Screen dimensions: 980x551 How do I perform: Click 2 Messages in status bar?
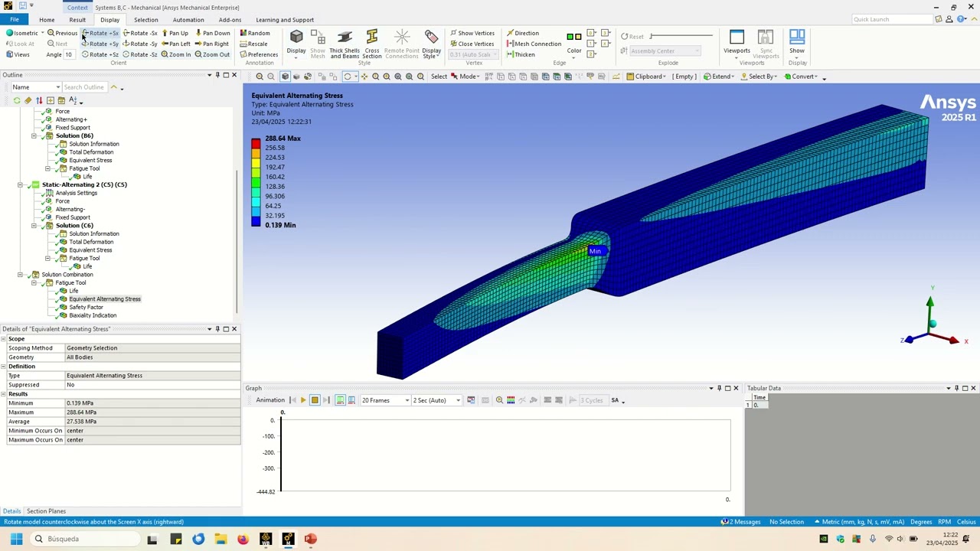coord(741,522)
